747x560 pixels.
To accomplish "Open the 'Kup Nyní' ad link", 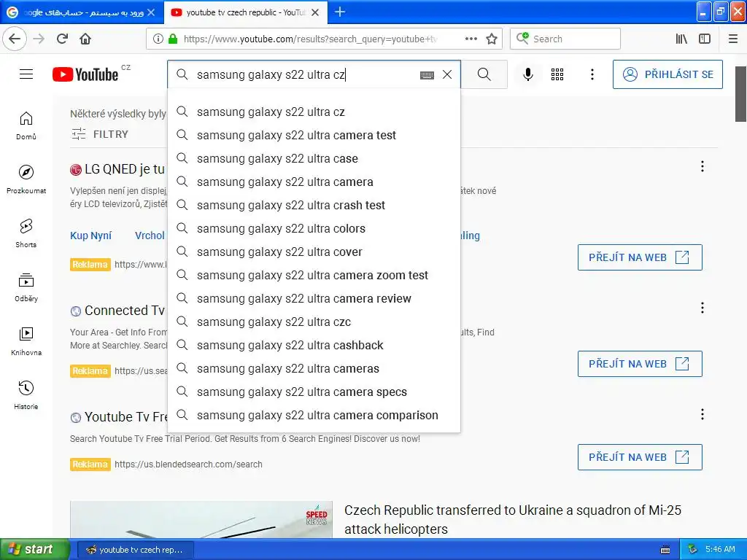I will (91, 236).
